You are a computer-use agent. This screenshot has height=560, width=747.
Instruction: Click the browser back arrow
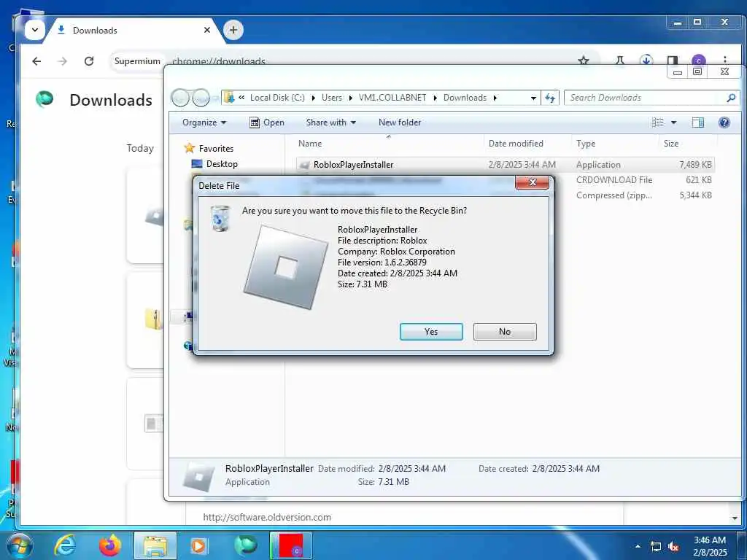(36, 61)
